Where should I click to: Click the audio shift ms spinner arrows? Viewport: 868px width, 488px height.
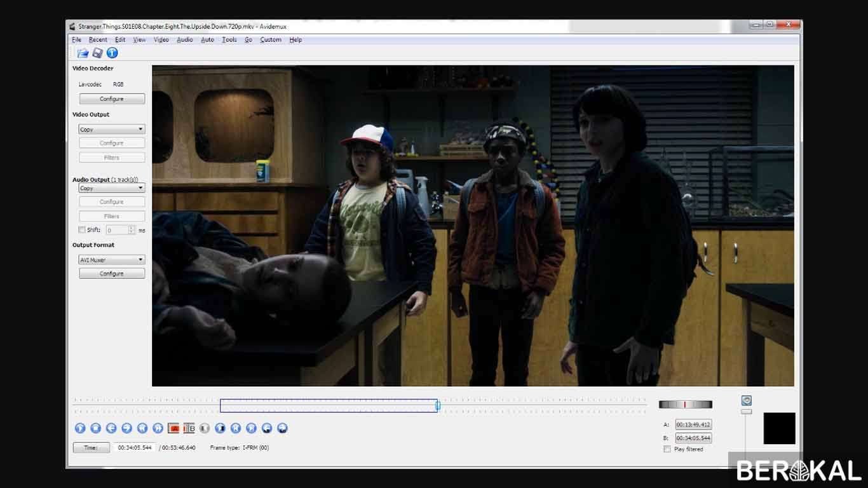click(x=132, y=230)
